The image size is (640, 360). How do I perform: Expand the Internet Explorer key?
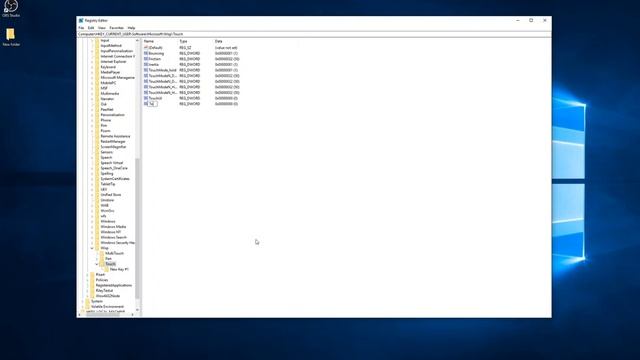click(x=92, y=62)
